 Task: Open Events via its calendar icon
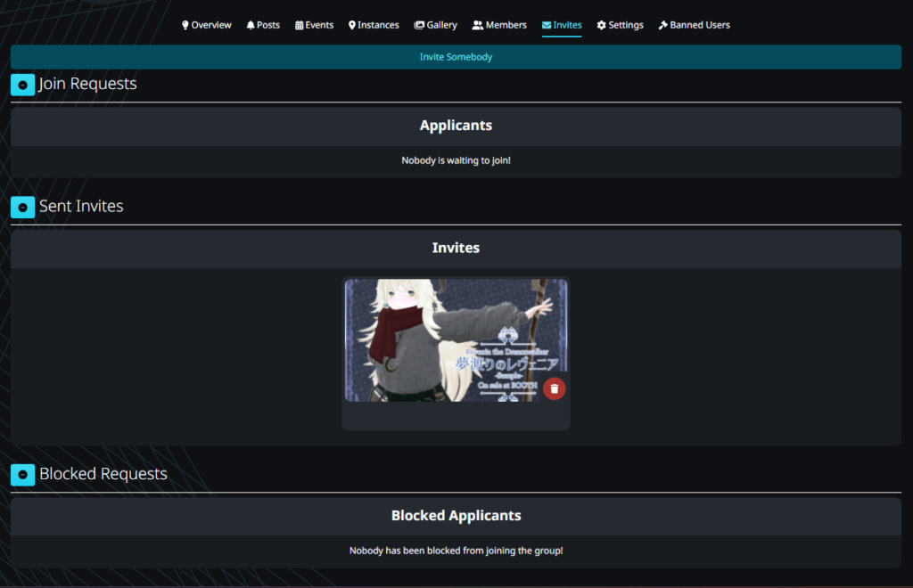click(300, 25)
